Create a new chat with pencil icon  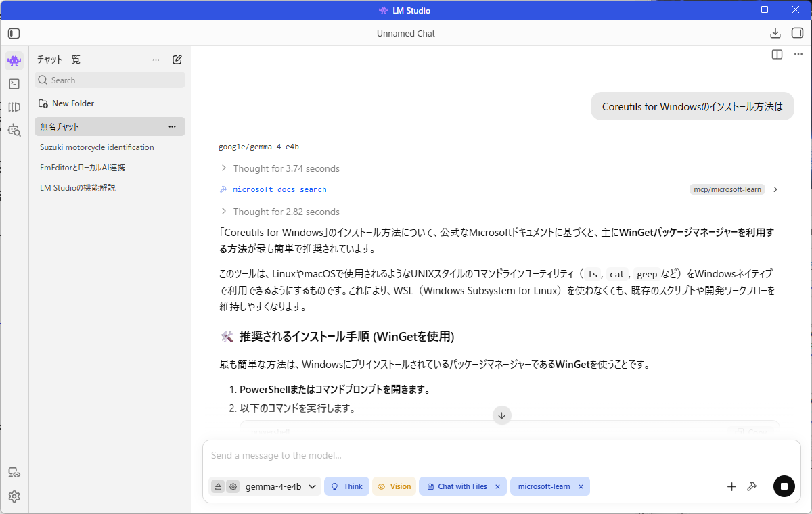coord(177,60)
